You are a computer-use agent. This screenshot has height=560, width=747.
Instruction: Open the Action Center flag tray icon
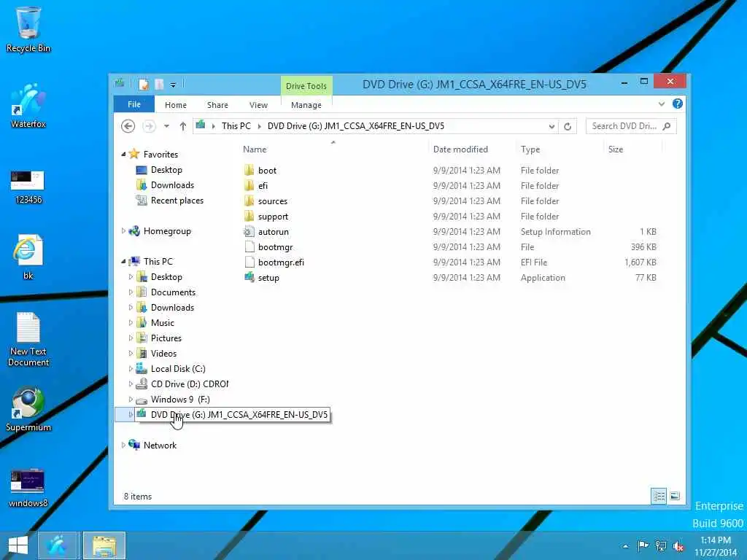pyautogui.click(x=643, y=545)
